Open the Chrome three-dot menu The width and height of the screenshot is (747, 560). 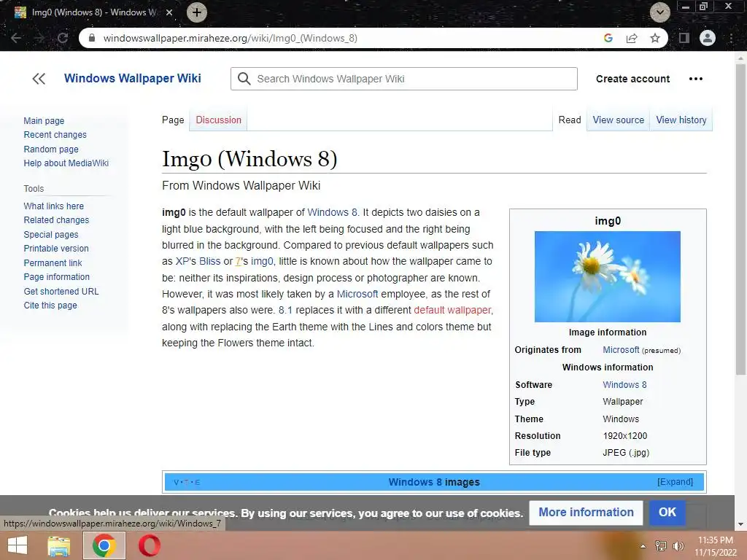click(x=731, y=38)
